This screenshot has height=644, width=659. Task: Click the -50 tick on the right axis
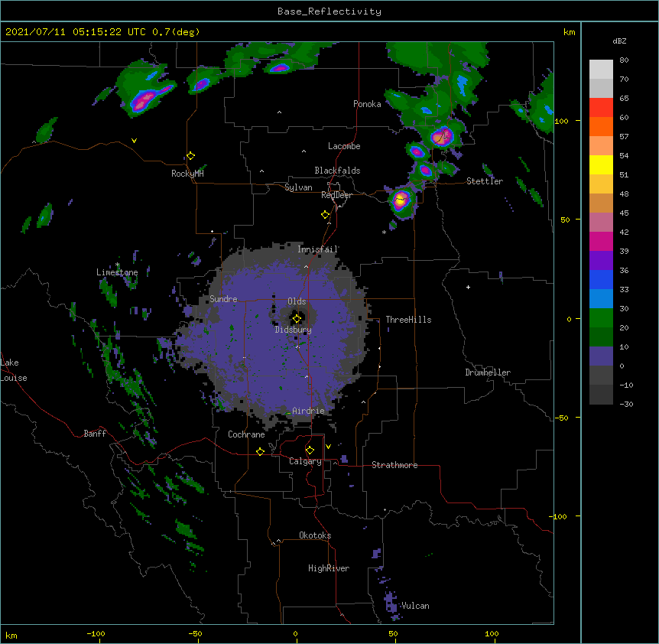coord(561,418)
